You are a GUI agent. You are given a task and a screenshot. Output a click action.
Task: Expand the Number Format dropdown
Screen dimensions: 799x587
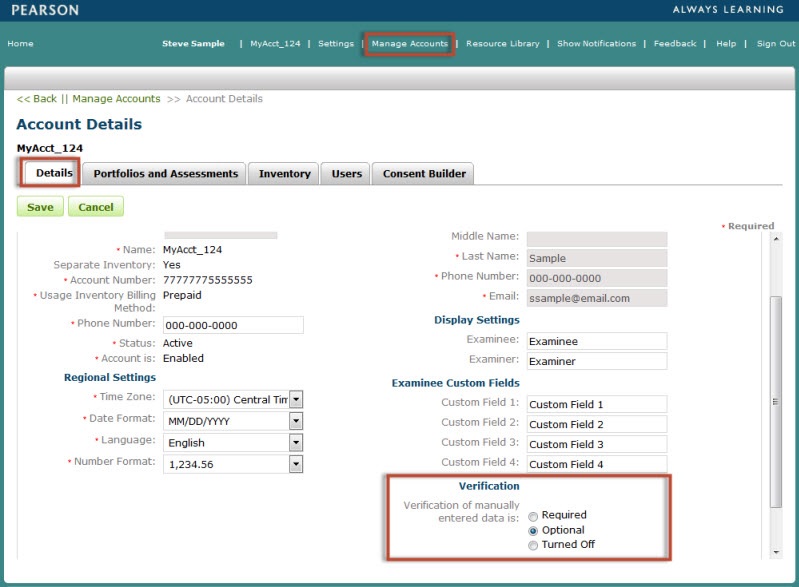295,463
